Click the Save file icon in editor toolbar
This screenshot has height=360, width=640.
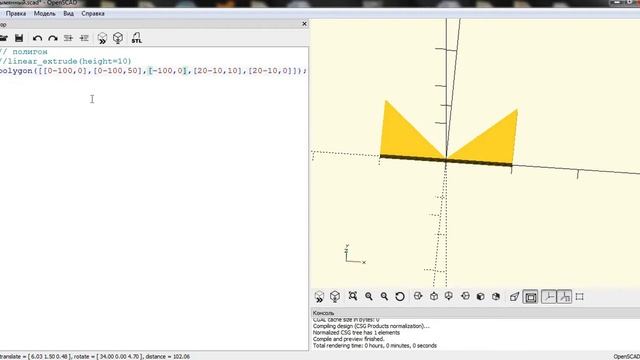pos(19,38)
